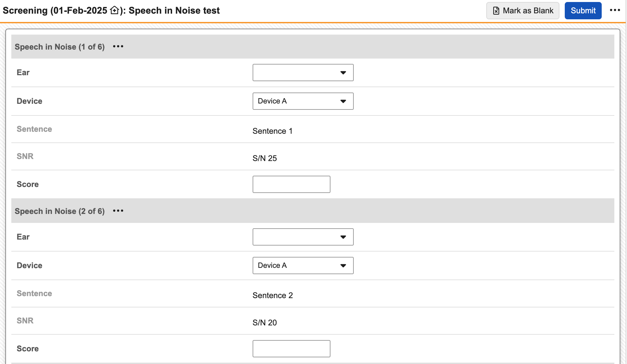Open ellipsis menu for Speech in Noise (1 of 6)
Viewport: 627px width, 364px height.
[x=118, y=47]
